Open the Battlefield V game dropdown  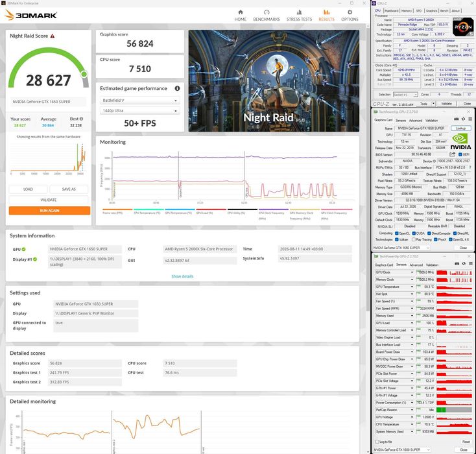point(139,101)
